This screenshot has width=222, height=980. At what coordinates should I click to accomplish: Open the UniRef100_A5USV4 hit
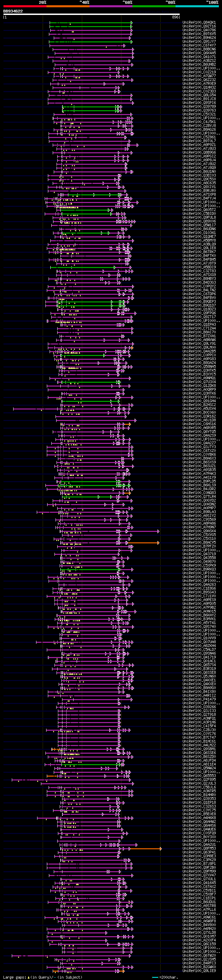[199, 408]
